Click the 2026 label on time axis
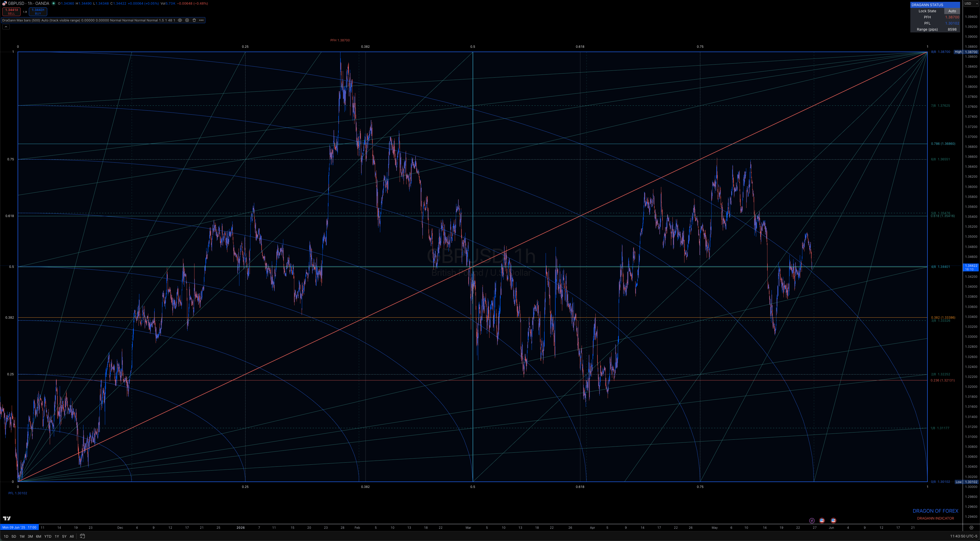 tap(240, 528)
